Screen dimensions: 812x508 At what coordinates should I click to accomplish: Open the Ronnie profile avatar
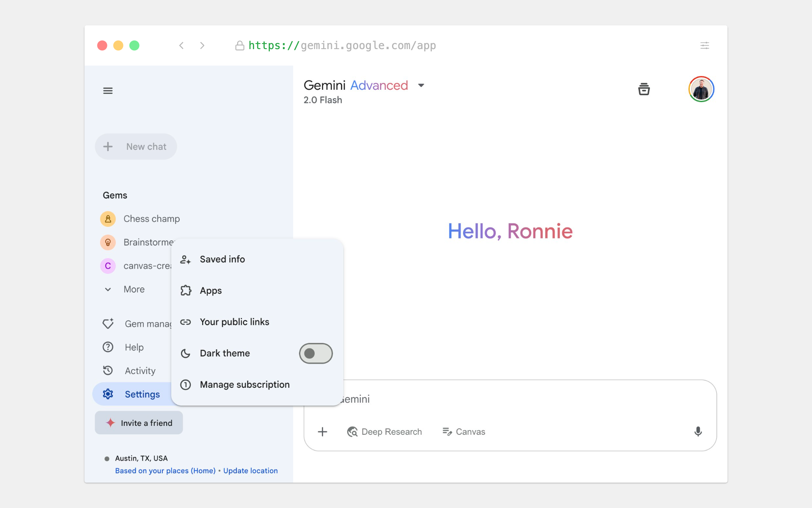pyautogui.click(x=701, y=89)
